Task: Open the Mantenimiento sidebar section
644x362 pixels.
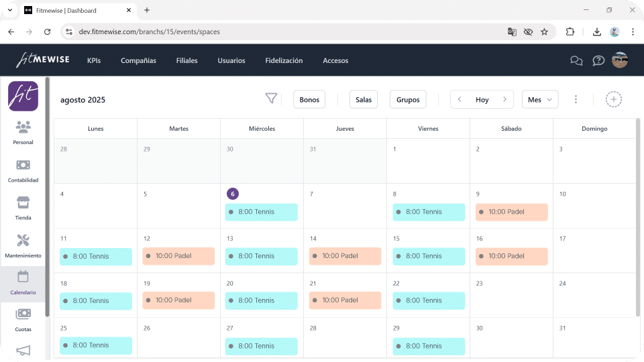Action: [23, 246]
